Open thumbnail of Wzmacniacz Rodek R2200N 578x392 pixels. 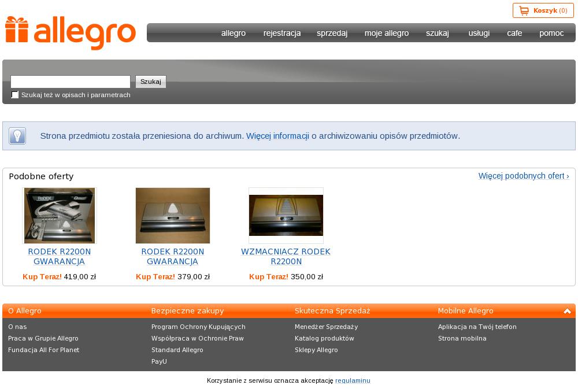point(286,216)
